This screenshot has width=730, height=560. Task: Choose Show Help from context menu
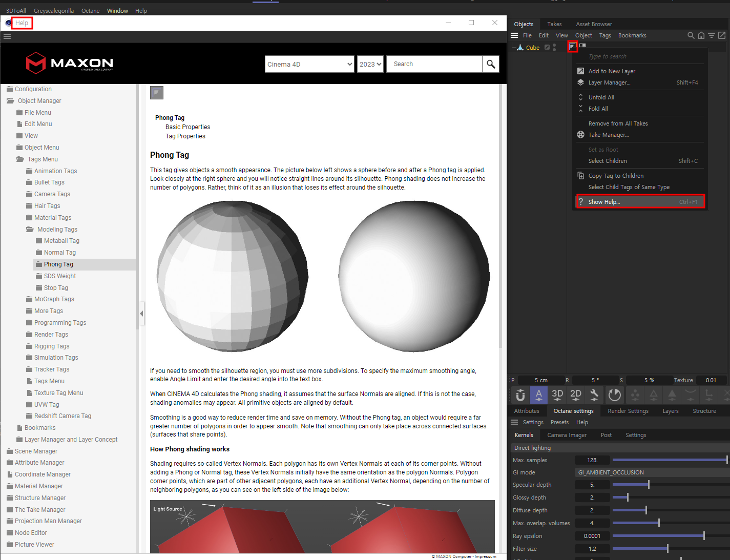tap(640, 202)
